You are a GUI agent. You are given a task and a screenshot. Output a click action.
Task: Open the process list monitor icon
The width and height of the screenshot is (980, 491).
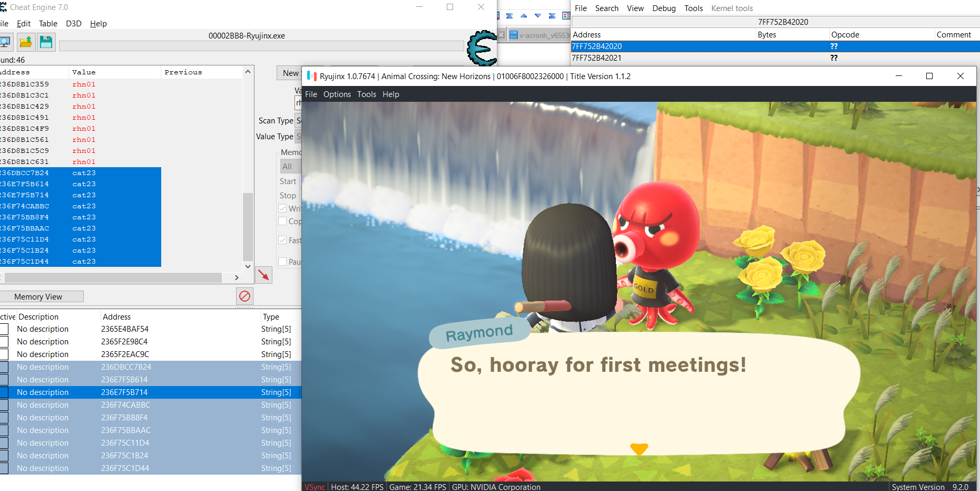point(5,42)
